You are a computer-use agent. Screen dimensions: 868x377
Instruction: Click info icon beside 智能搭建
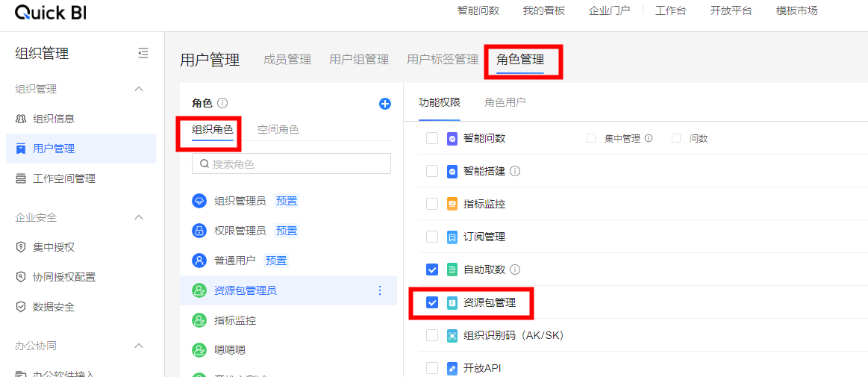[x=515, y=171]
